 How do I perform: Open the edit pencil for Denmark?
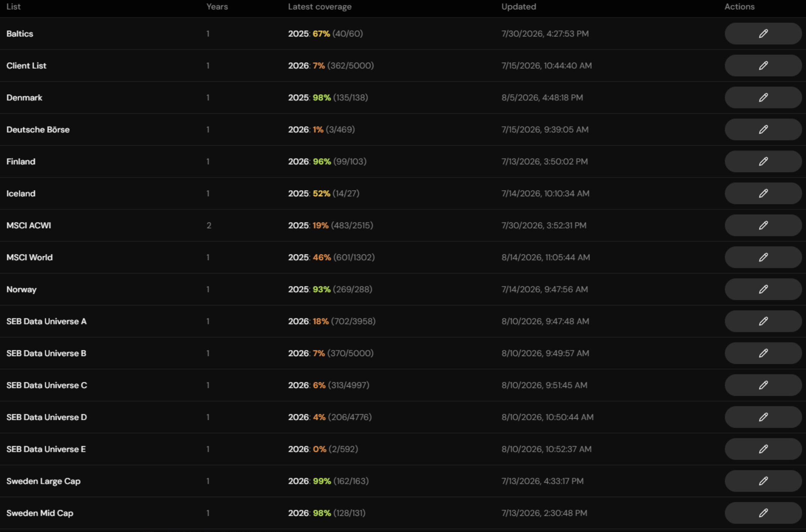tap(763, 98)
